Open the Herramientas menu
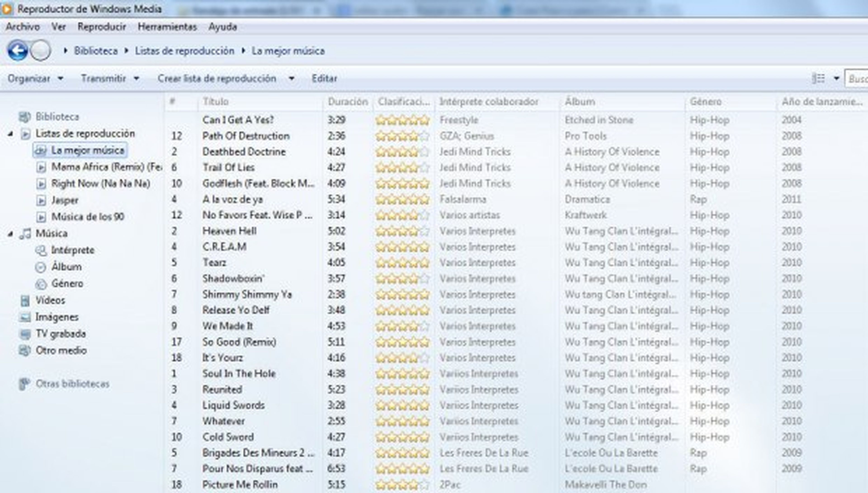 [x=167, y=27]
